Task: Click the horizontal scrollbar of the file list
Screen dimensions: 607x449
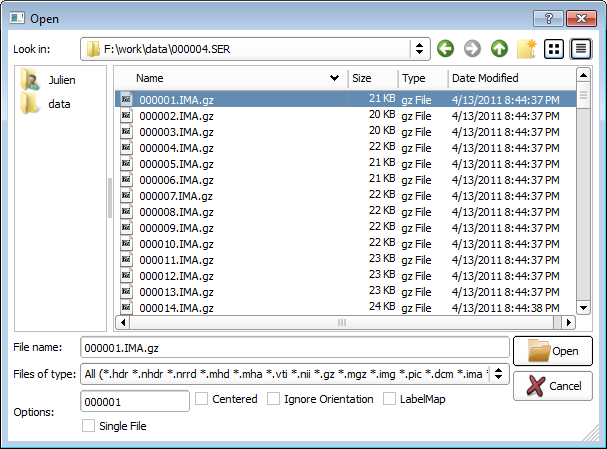Action: click(340, 323)
